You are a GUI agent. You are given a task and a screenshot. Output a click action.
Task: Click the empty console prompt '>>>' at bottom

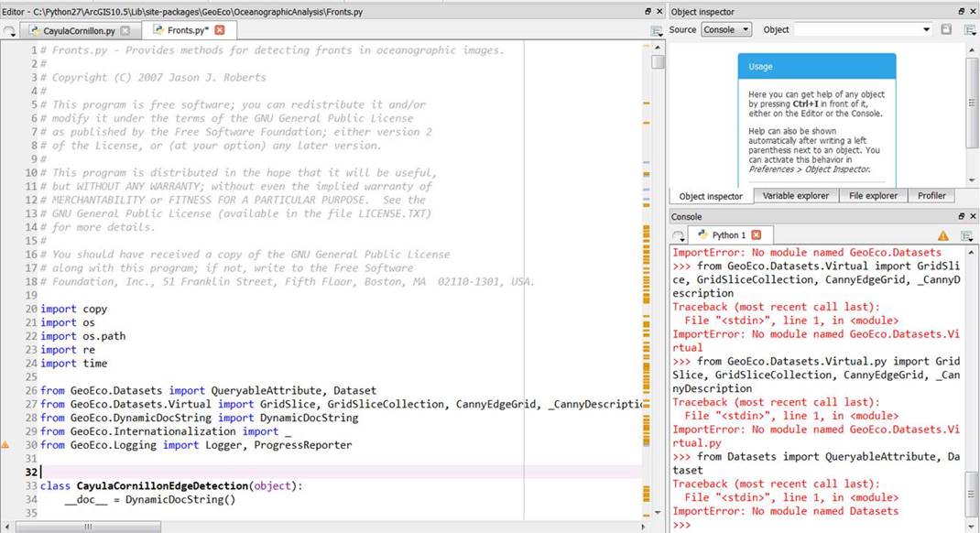(681, 525)
